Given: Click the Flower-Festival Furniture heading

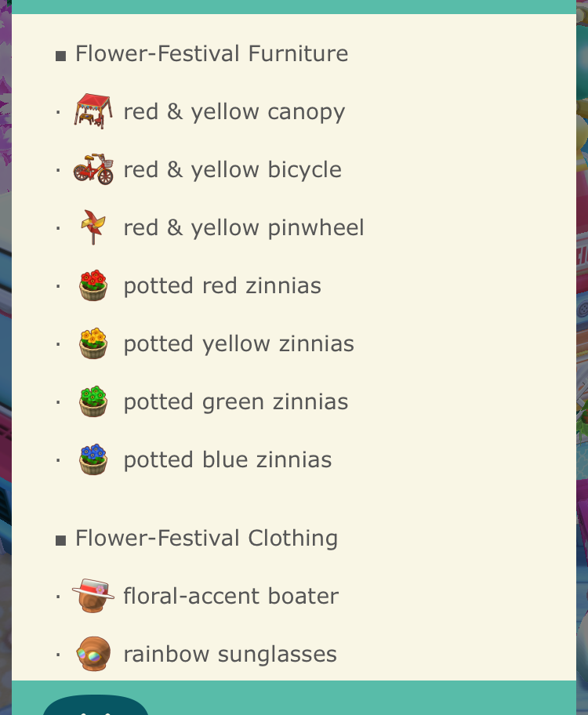Looking at the screenshot, I should [x=211, y=54].
